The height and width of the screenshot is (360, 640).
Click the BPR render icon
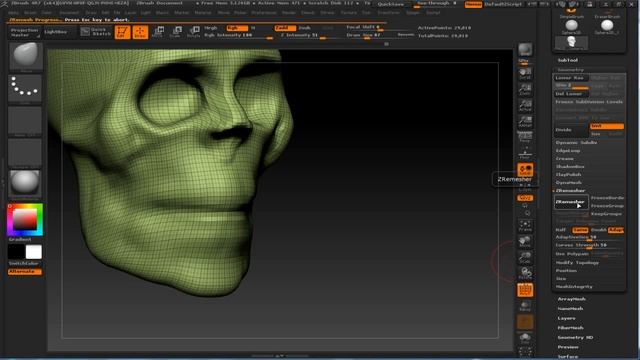click(525, 50)
